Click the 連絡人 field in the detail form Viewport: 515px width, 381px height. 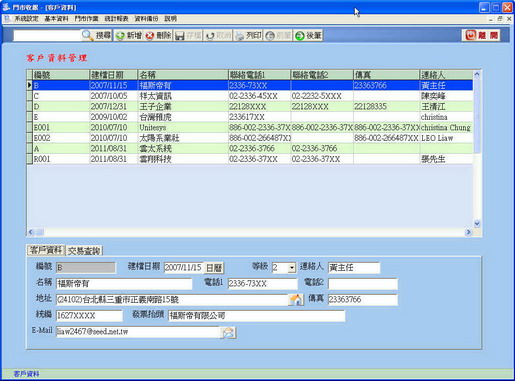click(354, 268)
